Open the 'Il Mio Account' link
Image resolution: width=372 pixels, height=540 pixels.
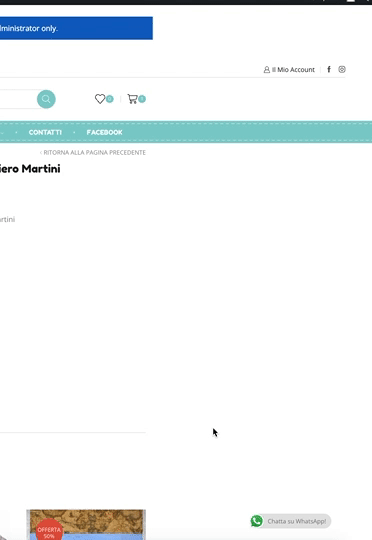coord(293,70)
